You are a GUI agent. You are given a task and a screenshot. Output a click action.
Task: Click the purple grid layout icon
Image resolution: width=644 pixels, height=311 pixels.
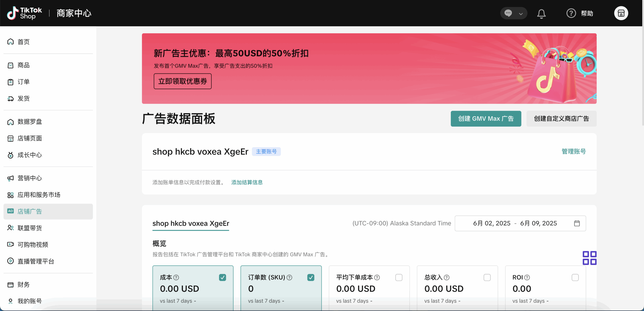(589, 258)
